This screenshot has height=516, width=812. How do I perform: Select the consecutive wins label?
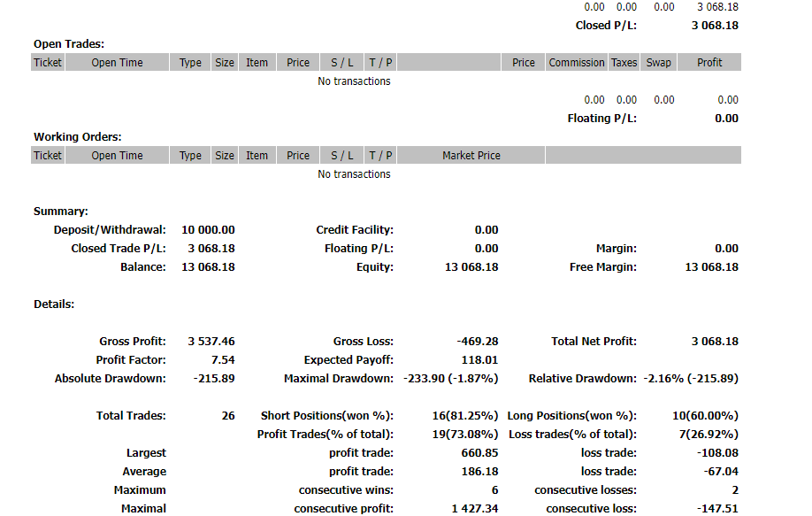pos(346,490)
